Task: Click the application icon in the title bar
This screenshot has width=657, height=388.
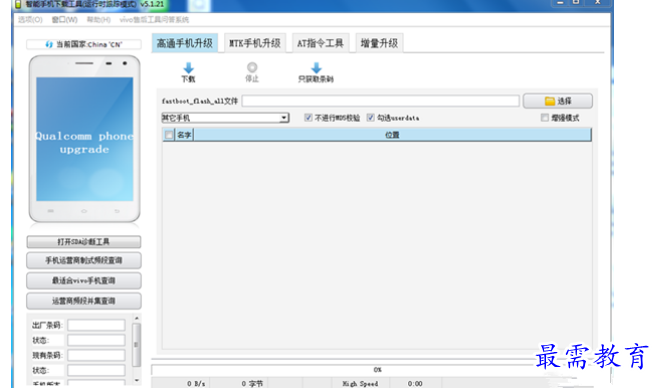Action: click(18, 5)
